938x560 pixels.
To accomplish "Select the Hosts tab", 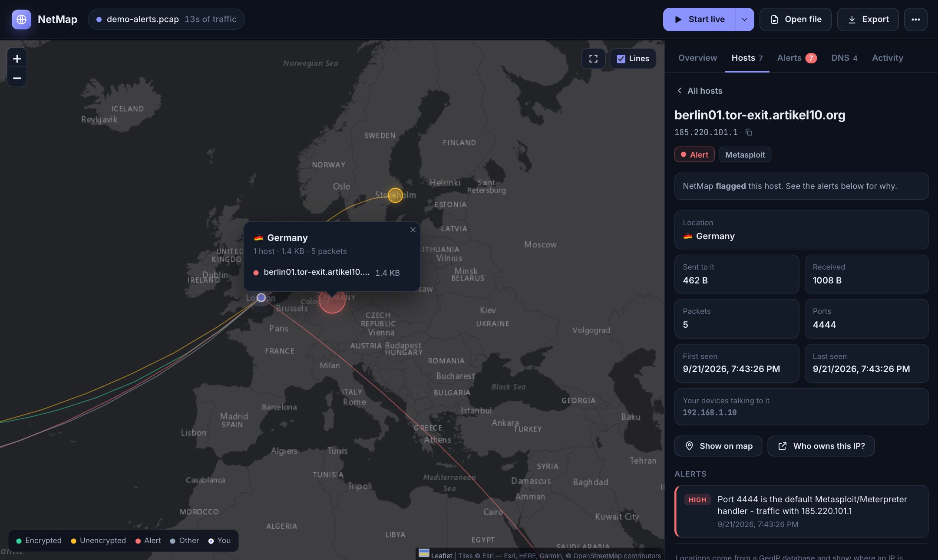I will [x=747, y=58].
